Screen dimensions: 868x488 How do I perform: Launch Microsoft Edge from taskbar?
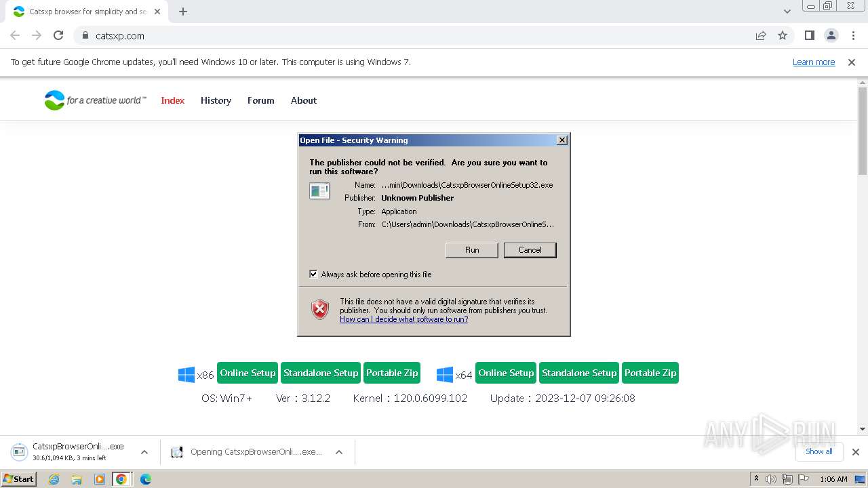pyautogui.click(x=145, y=479)
